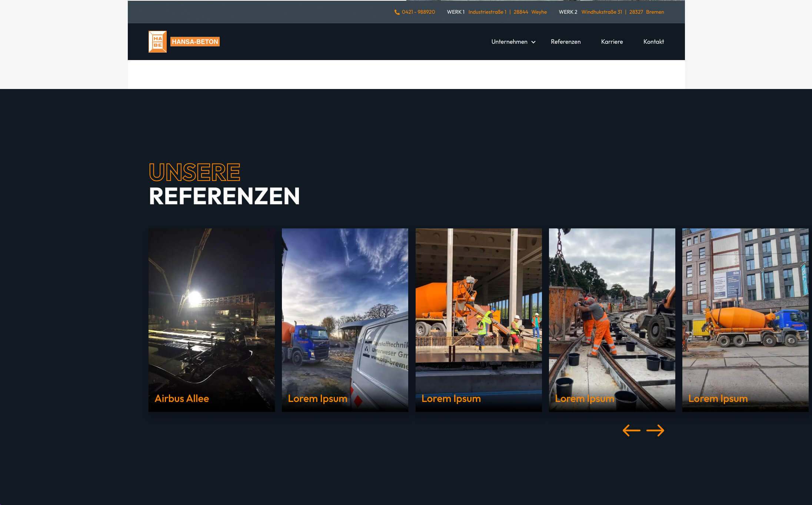Screen dimensions: 812x505
Task: Click the UNSERE REFERENZEN heading
Action: [x=224, y=184]
